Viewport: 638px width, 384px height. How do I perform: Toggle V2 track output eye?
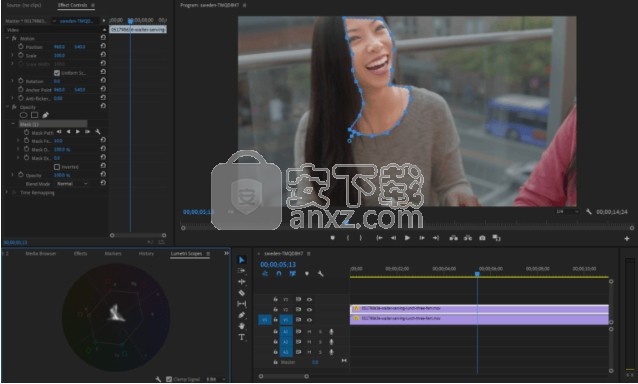pos(309,310)
